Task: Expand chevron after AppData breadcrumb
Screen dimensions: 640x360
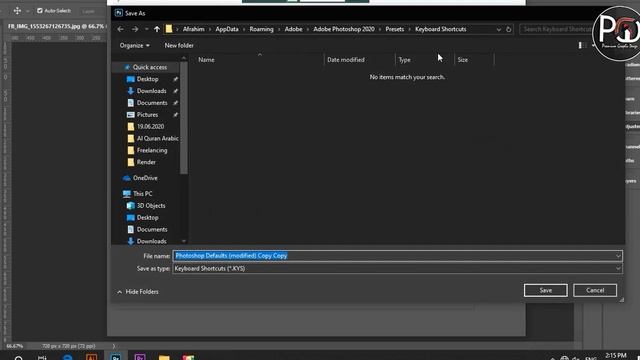Action: click(244, 29)
